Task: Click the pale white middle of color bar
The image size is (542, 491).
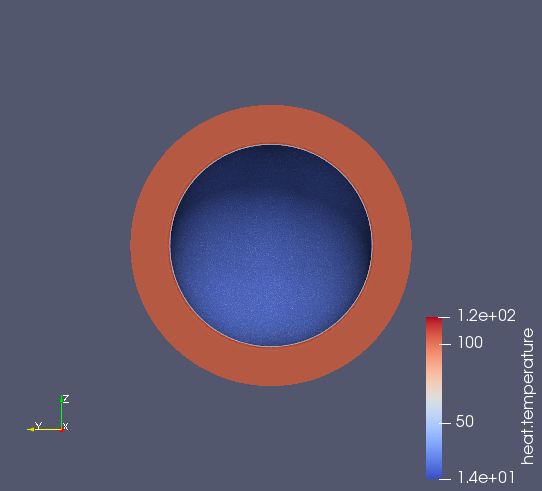Action: coord(434,398)
